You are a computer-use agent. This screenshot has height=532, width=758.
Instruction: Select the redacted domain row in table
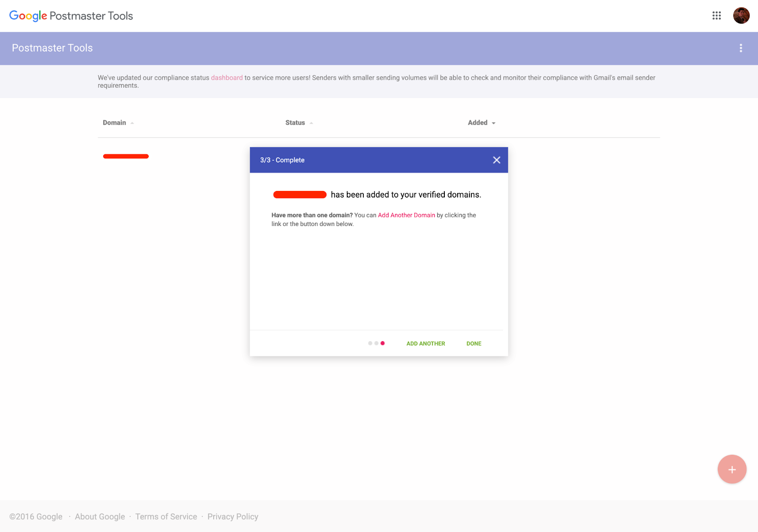tap(126, 156)
